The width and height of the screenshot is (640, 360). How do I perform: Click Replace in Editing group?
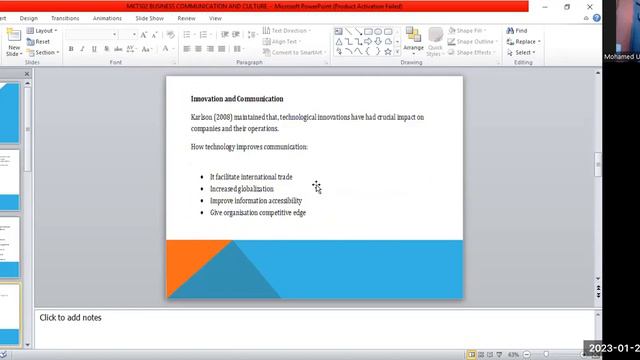tap(524, 42)
